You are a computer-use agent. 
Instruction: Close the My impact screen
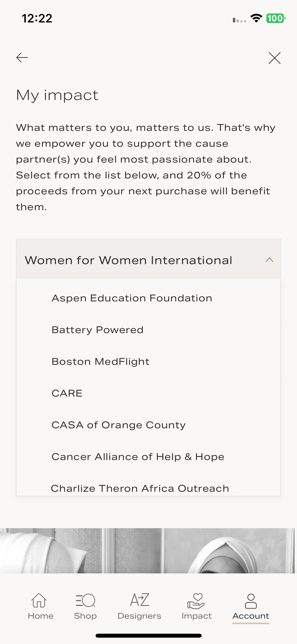pyautogui.click(x=275, y=58)
